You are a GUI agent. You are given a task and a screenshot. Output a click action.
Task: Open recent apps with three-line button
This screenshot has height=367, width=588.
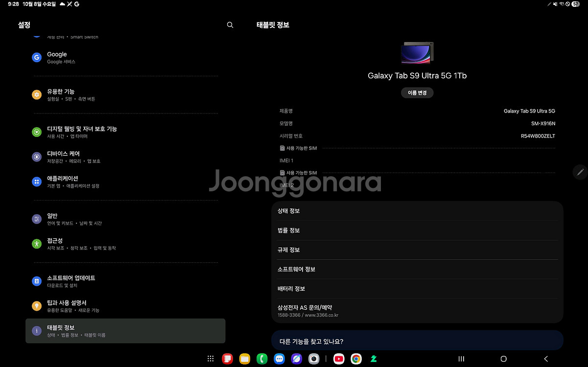[461, 359]
